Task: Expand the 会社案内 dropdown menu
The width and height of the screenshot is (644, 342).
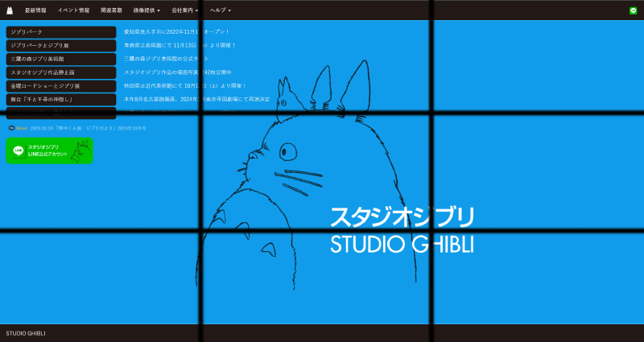Action: (185, 10)
